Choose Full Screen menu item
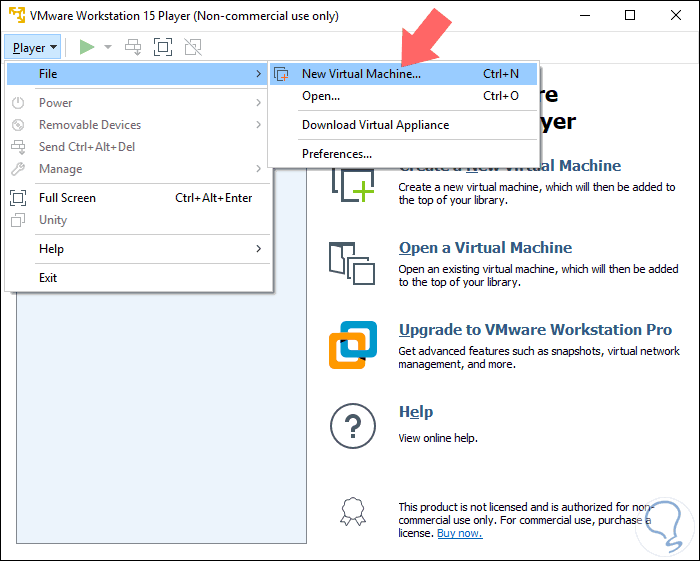The image size is (700, 561). pos(138,198)
